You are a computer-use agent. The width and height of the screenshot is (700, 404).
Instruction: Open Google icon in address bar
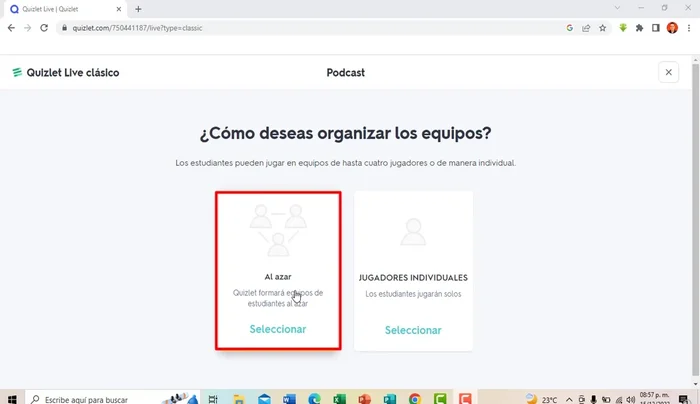570,28
